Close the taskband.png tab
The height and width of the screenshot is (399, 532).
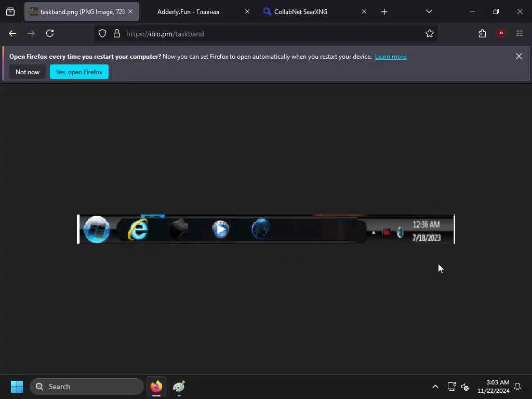[x=130, y=12]
